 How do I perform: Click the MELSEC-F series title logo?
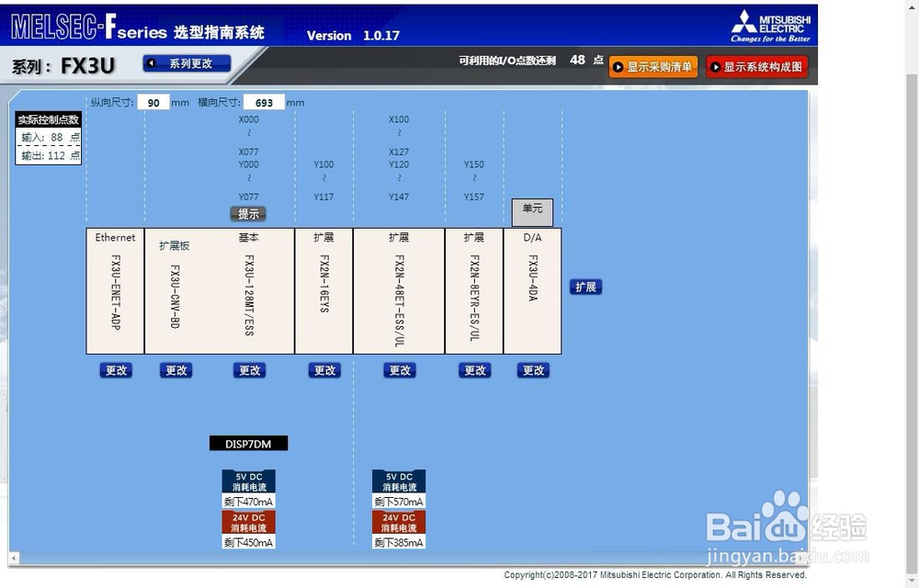pyautogui.click(x=138, y=27)
